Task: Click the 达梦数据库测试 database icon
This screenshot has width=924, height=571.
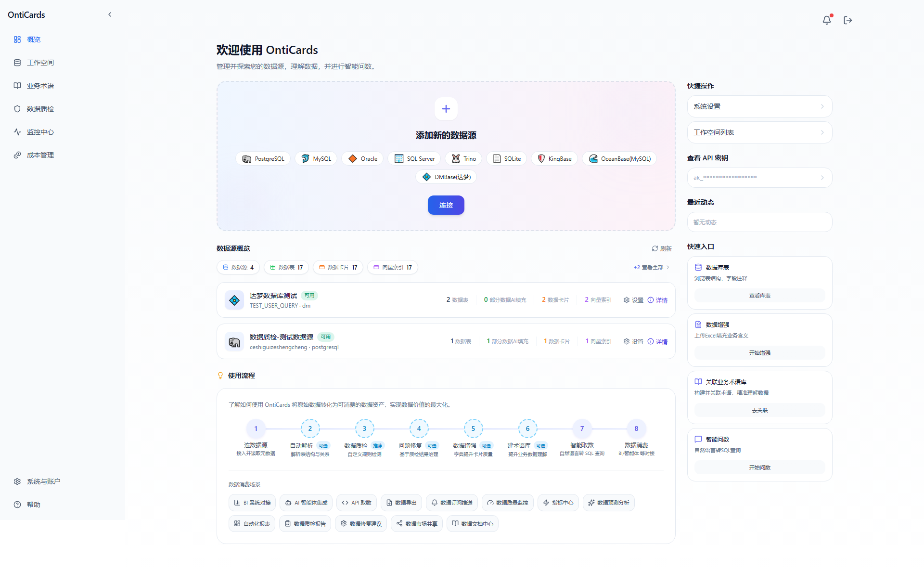Action: click(234, 300)
